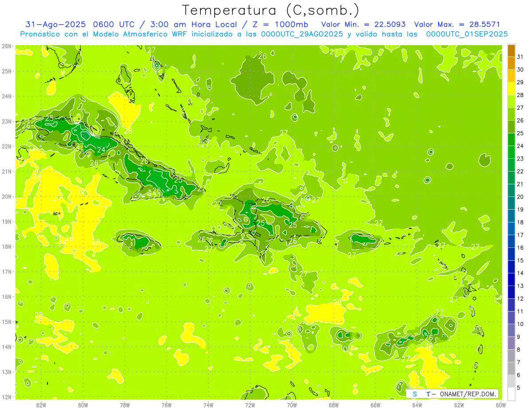Click the legend value 31

pos(520,57)
